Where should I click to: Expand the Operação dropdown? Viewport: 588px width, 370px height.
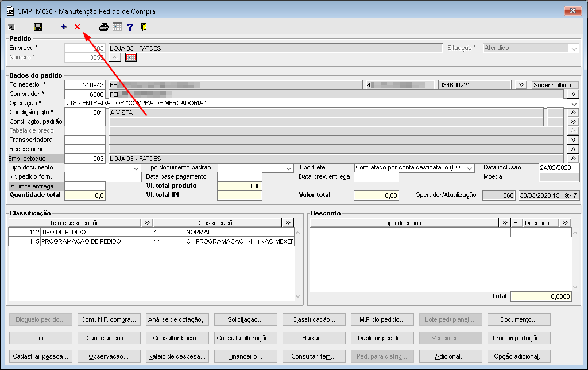[574, 103]
